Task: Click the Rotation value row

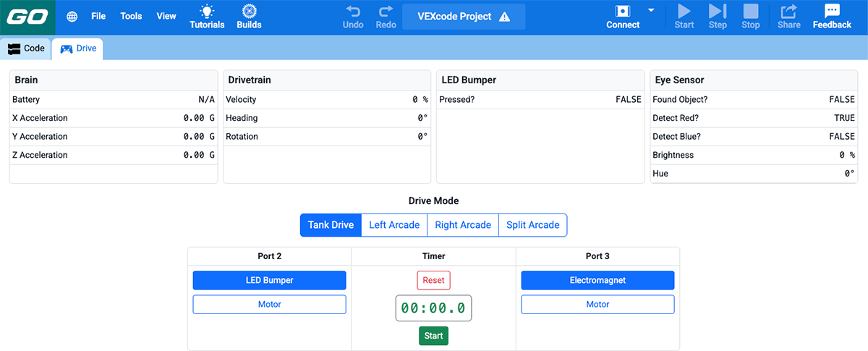Action: point(328,137)
